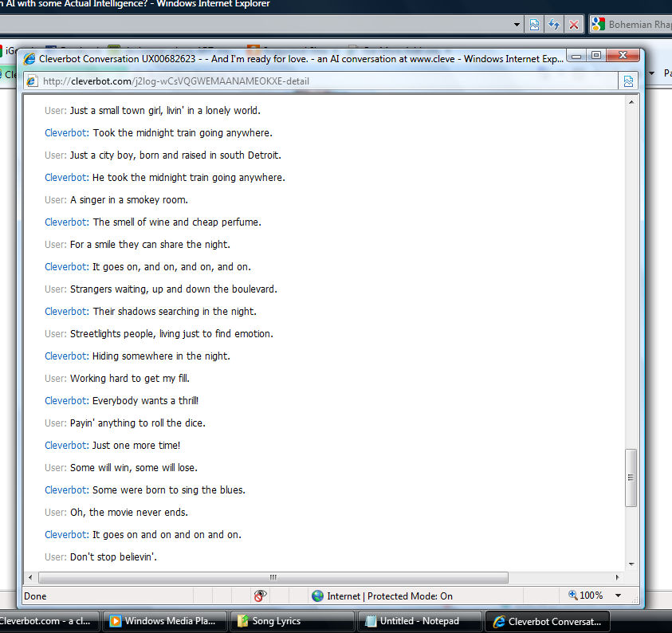This screenshot has width=672, height=633.
Task: Click 'Strangers waiting, up and down the boulevard.'
Action: coord(173,289)
